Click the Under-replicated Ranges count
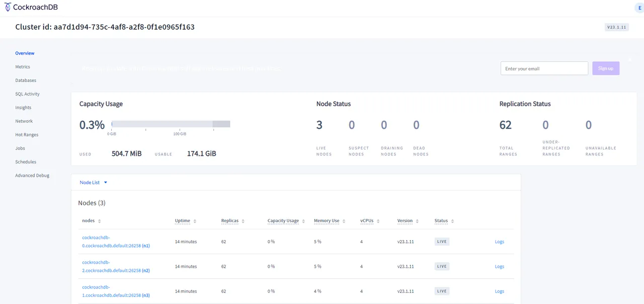The width and height of the screenshot is (644, 304). tap(545, 125)
